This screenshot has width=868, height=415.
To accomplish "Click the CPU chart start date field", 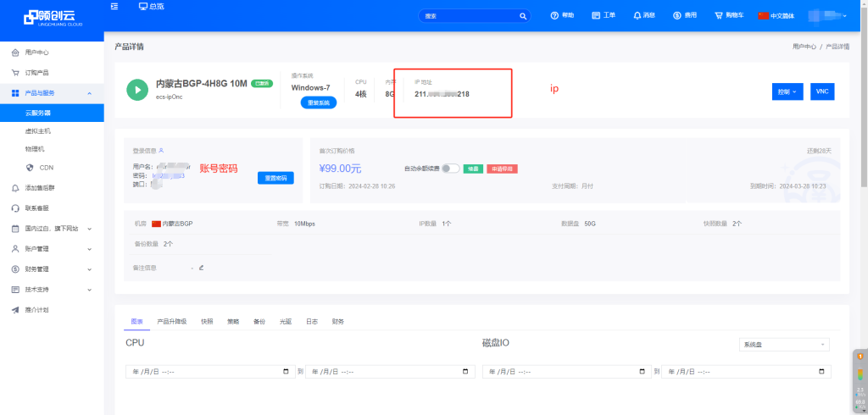I will [209, 372].
